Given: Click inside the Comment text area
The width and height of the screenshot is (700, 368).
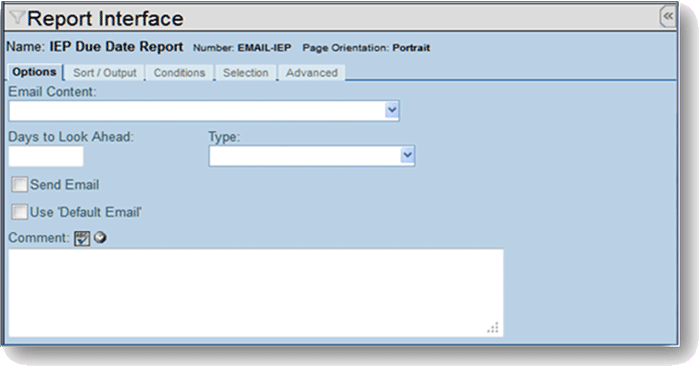Looking at the screenshot, I should 256,293.
